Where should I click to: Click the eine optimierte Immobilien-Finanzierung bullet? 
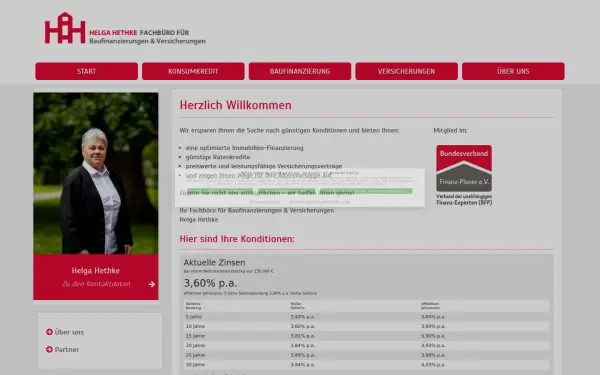click(x=245, y=148)
